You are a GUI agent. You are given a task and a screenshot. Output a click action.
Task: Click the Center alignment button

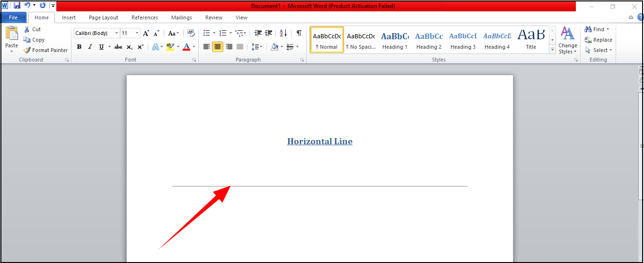point(218,47)
